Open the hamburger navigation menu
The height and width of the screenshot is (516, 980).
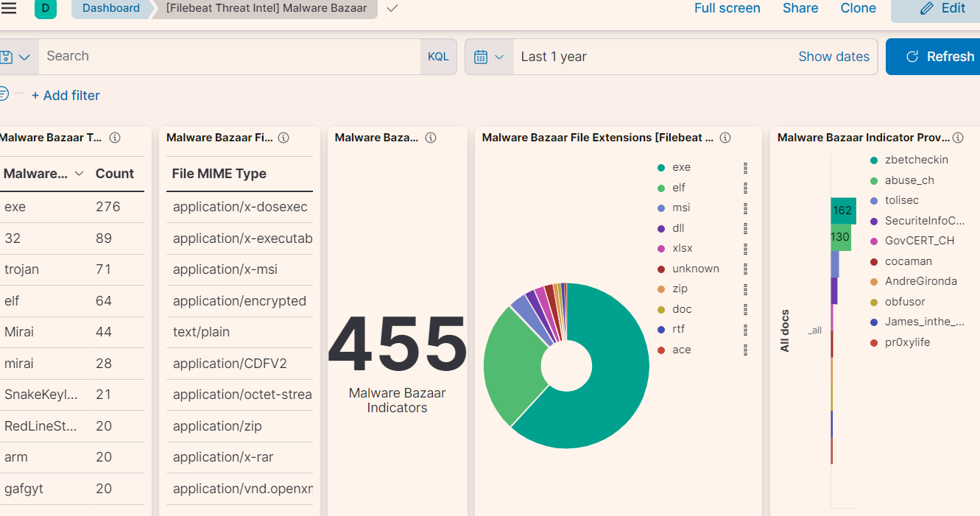(8, 8)
